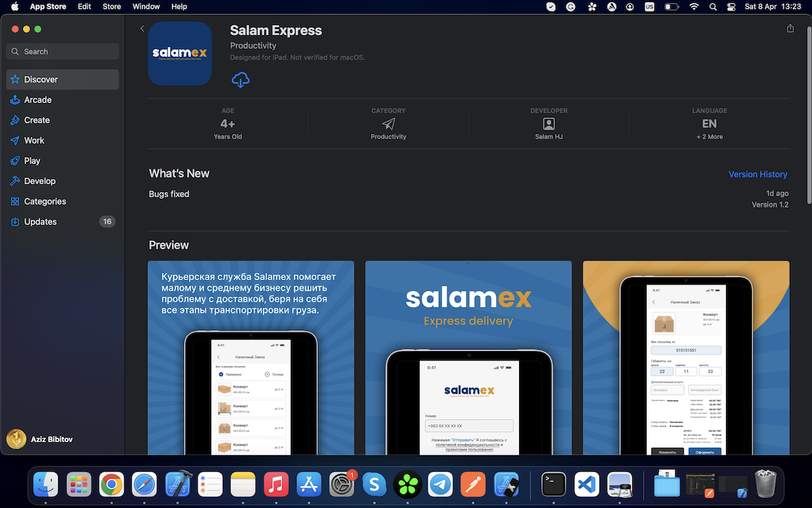Viewport: 812px width, 508px height.
Task: Select Create in the sidebar
Action: tap(63, 120)
